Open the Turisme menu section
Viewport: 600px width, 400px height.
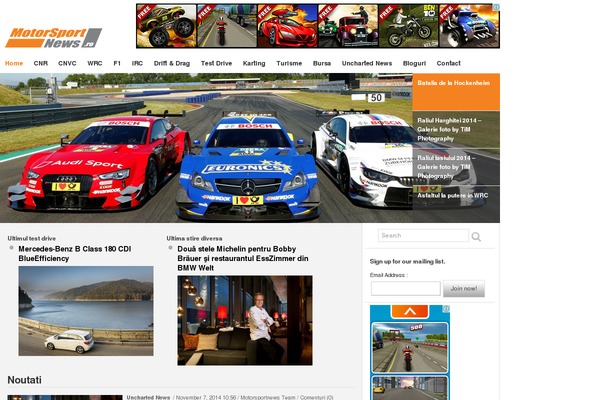[x=289, y=63]
